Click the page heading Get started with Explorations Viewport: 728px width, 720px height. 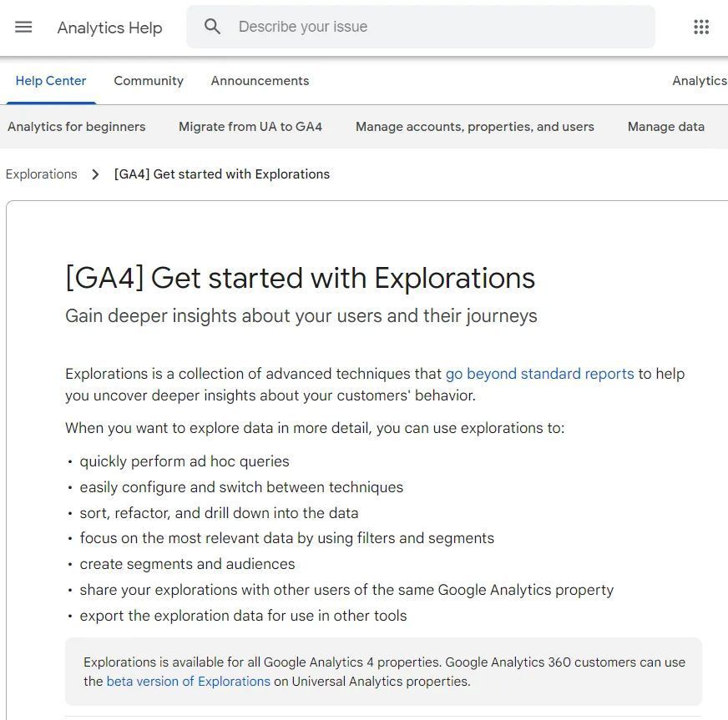[301, 278]
